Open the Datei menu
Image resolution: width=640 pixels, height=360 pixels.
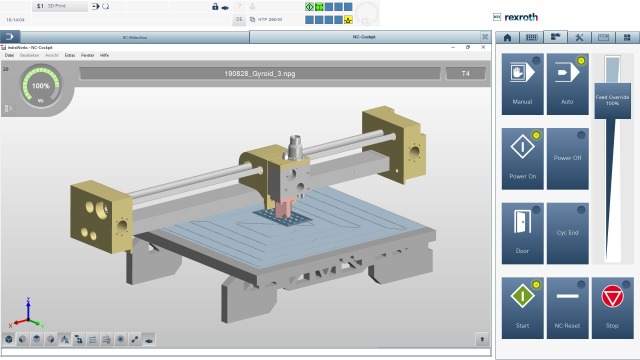(9, 55)
